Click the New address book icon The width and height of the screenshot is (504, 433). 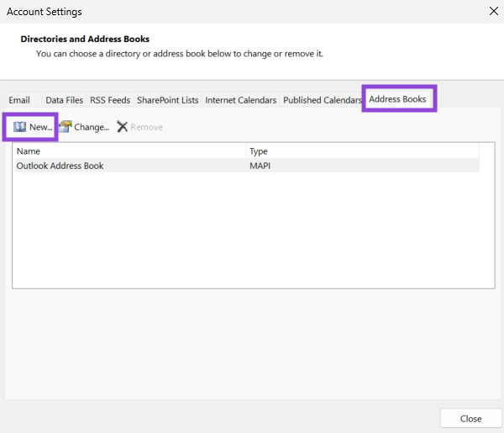19,127
